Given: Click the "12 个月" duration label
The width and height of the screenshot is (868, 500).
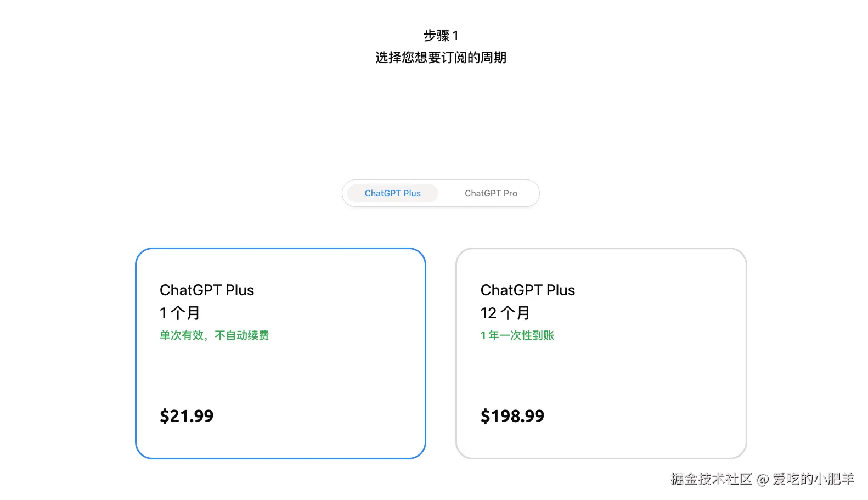Looking at the screenshot, I should pos(505,313).
